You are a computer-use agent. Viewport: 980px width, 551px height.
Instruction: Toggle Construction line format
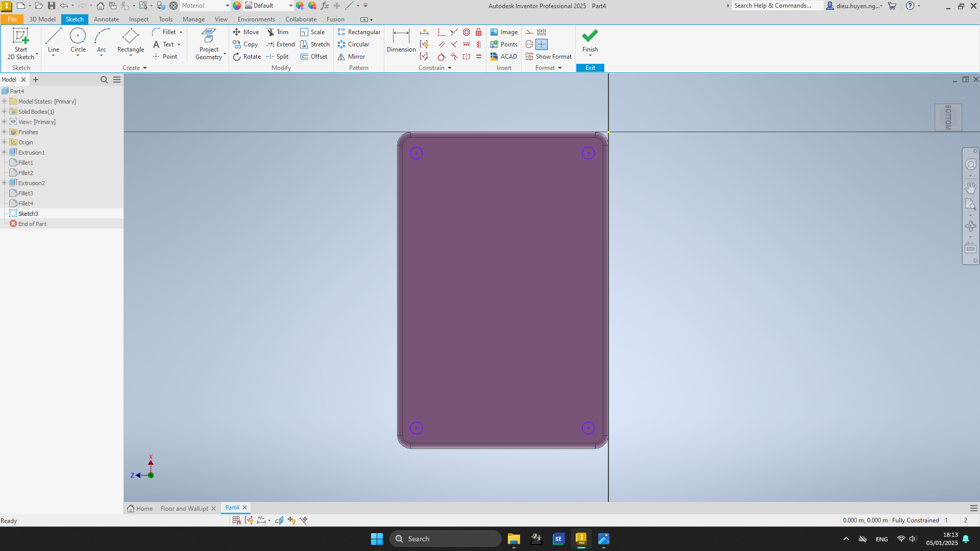point(529,32)
